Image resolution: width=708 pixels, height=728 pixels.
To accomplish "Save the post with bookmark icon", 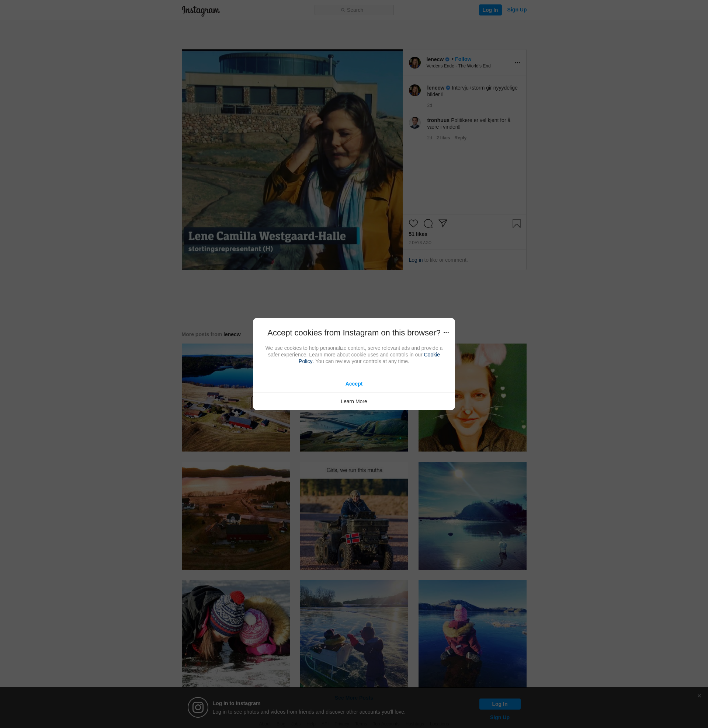I will [516, 223].
